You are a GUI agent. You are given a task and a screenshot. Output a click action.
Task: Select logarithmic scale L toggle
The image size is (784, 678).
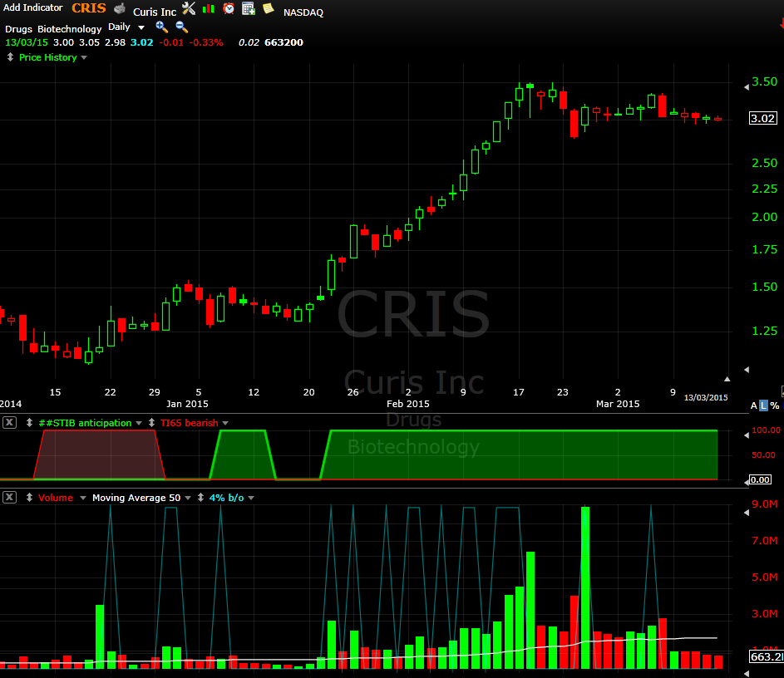tap(763, 405)
